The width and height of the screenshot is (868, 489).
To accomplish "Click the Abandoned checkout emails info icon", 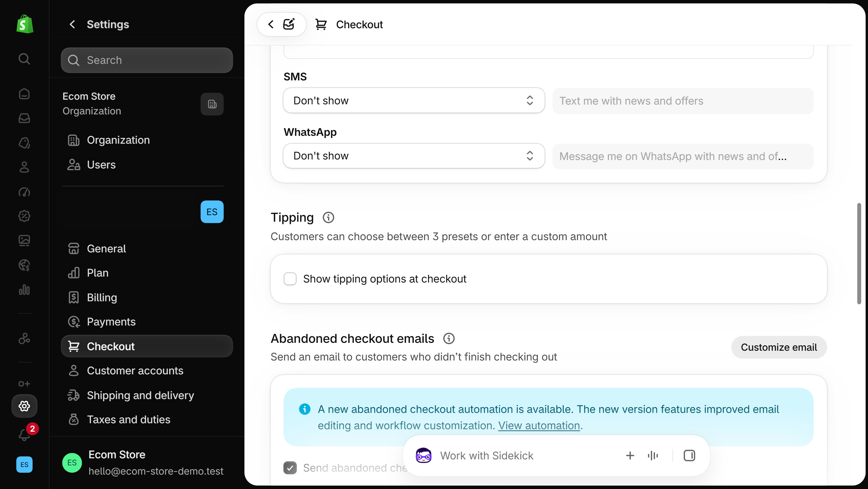I will point(448,338).
